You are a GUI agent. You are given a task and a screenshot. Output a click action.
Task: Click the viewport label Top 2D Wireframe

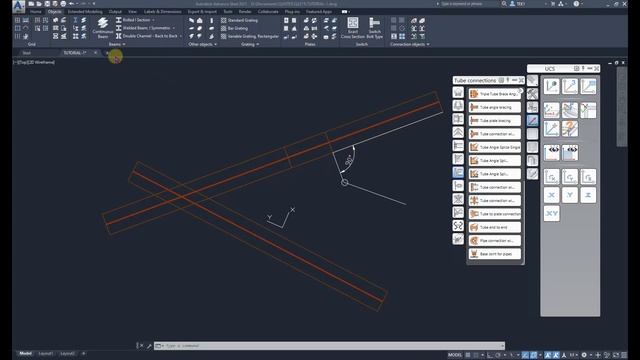click(34, 62)
